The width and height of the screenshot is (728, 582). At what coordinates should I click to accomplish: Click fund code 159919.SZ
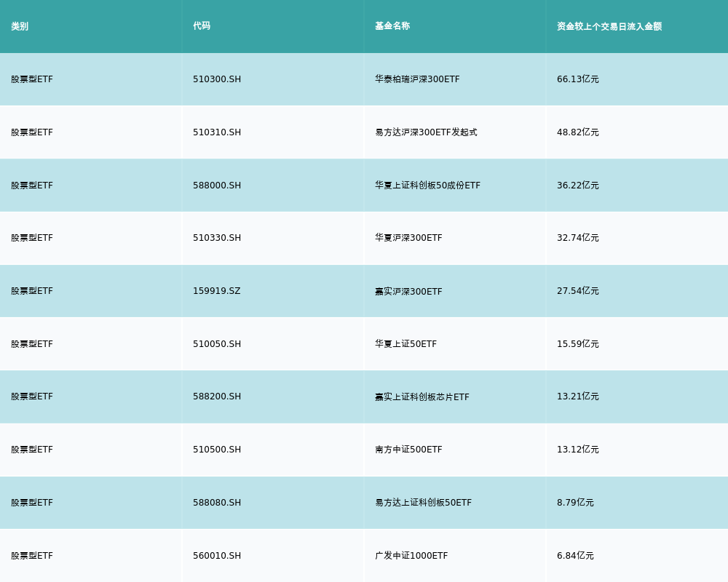pyautogui.click(x=216, y=291)
